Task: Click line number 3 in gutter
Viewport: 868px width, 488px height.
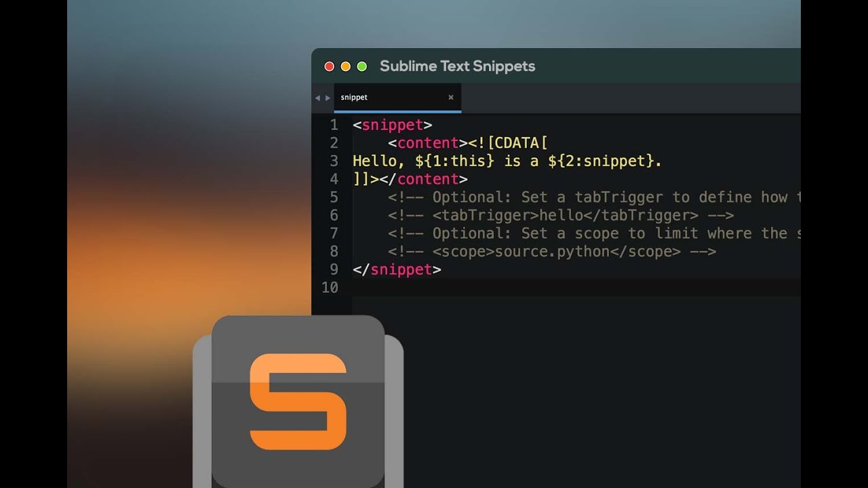Action: [334, 161]
